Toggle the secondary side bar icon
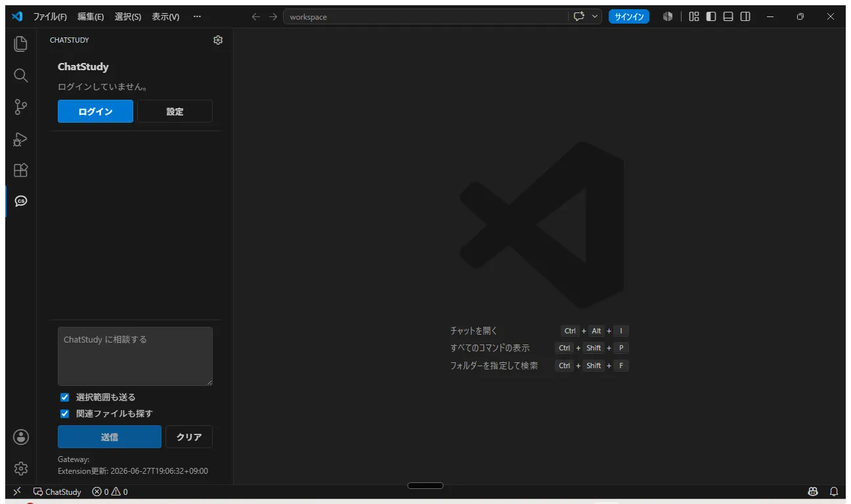 click(745, 17)
